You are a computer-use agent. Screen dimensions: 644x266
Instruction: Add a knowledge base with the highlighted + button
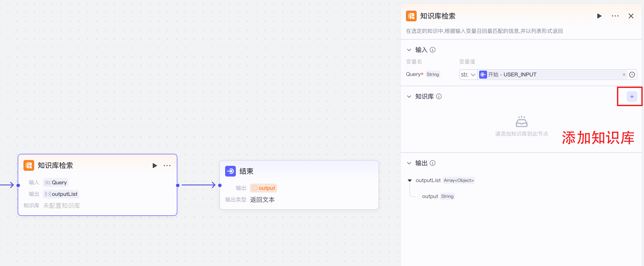(x=632, y=96)
